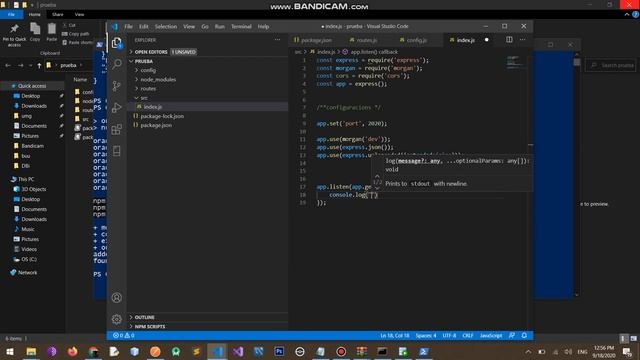Open the Go menu
This screenshot has height=360, width=640.
[x=205, y=27]
